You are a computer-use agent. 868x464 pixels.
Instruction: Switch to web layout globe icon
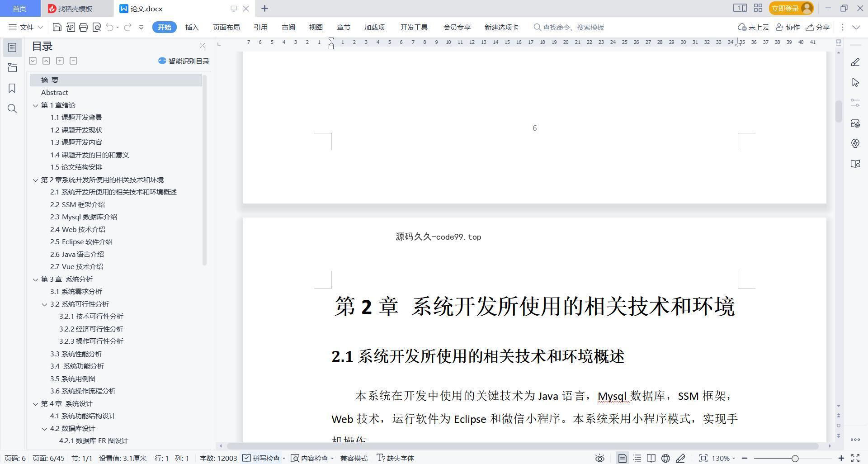pos(665,458)
